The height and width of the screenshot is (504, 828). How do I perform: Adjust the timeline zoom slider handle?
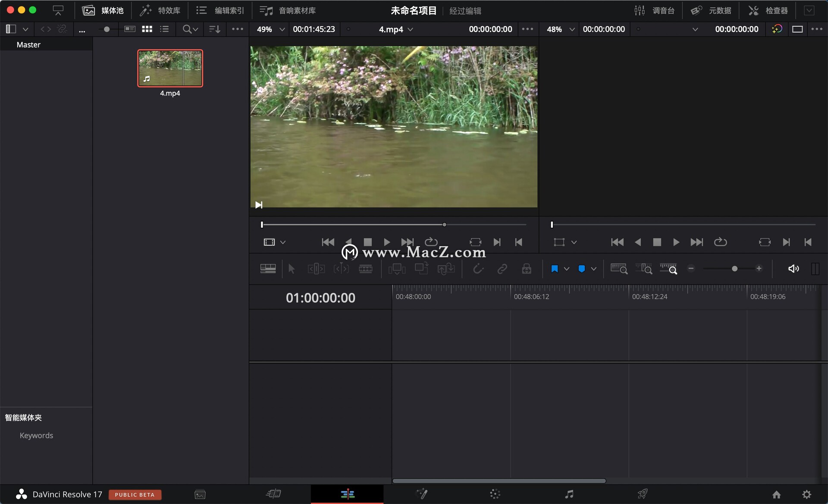(734, 269)
